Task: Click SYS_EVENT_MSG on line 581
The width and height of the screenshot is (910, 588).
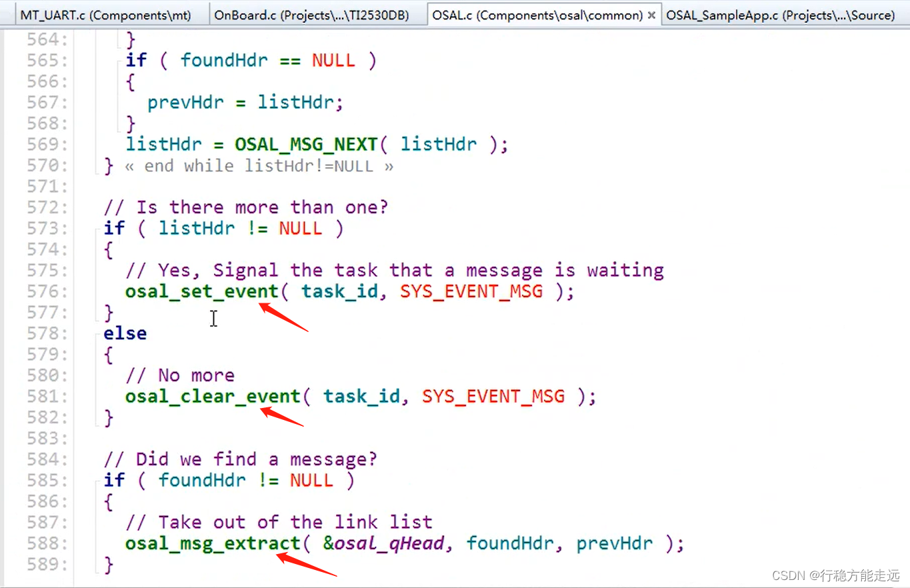Action: click(493, 397)
